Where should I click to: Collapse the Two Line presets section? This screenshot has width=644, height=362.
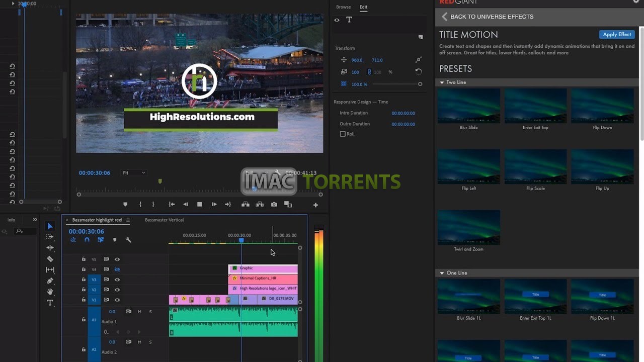(442, 82)
